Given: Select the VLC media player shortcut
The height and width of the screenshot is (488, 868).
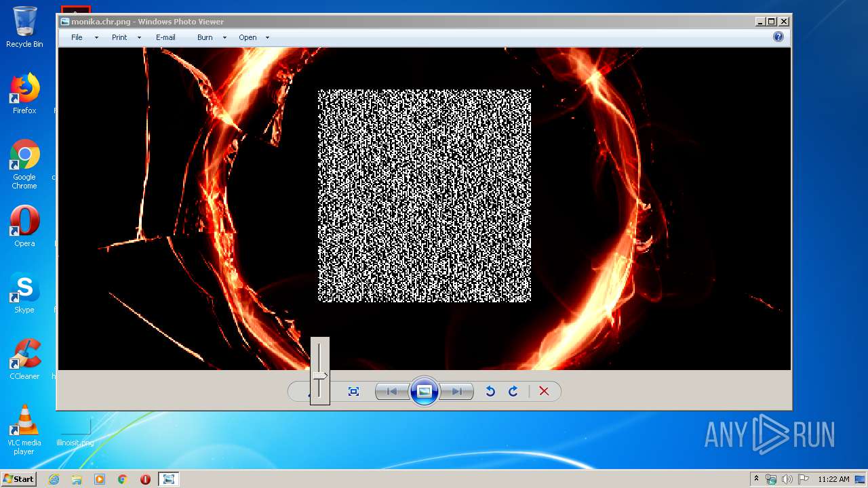Looking at the screenshot, I should [x=24, y=429].
